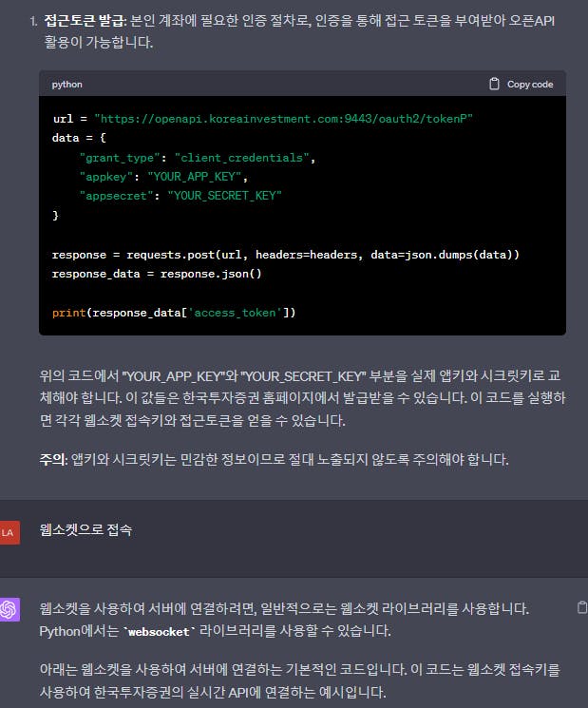Image resolution: width=588 pixels, height=708 pixels.
Task: Click the data = { code line
Action: [79, 138]
